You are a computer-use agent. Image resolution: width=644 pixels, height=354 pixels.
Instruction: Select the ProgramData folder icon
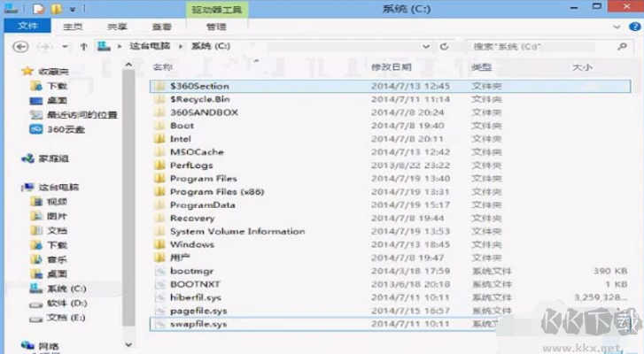point(159,204)
